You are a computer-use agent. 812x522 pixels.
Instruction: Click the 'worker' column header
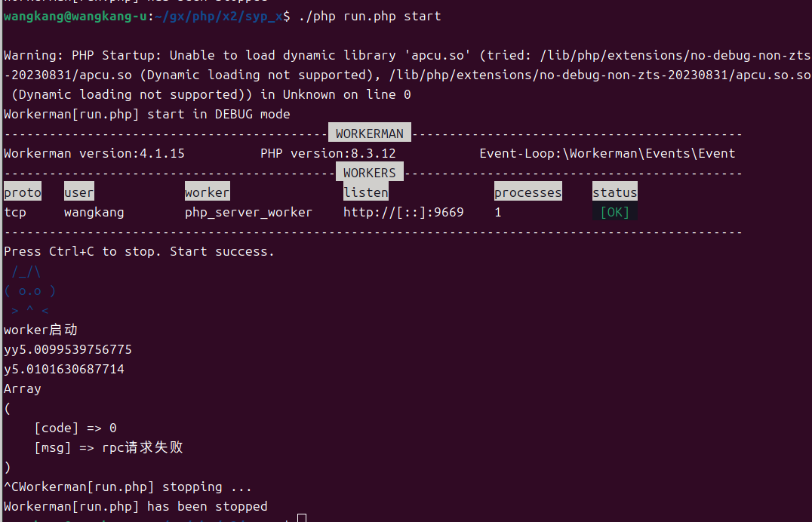click(207, 192)
